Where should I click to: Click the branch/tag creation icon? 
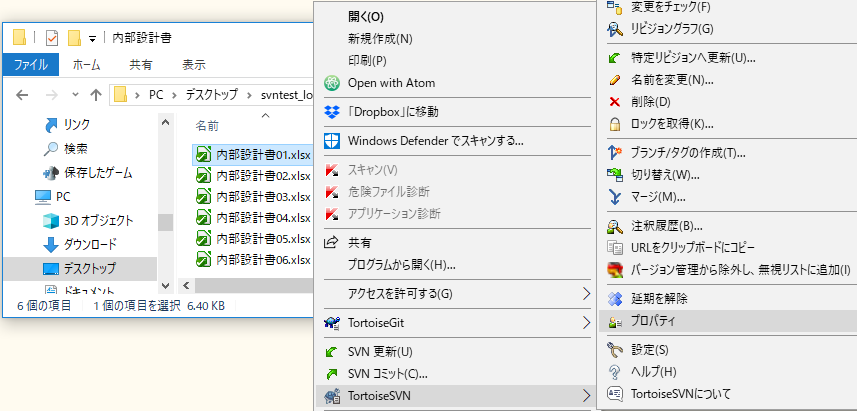pos(615,152)
